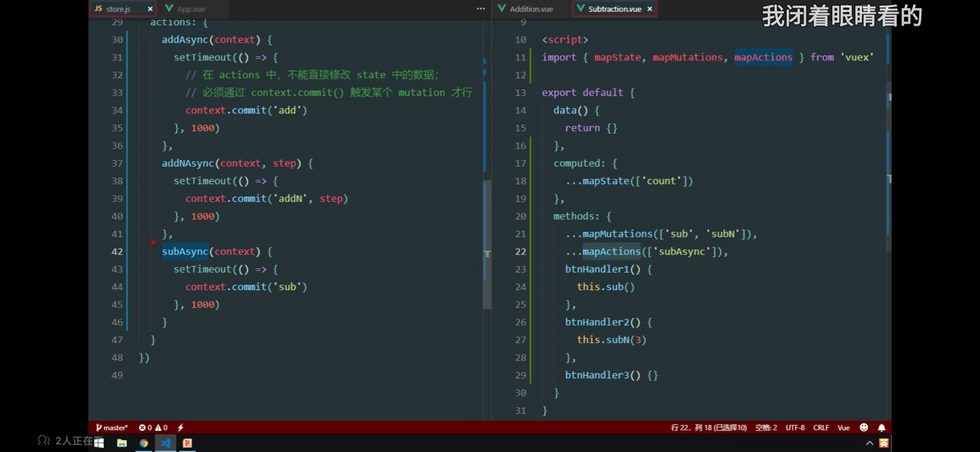
Task: Open notifications bell in status bar
Action: click(882, 427)
